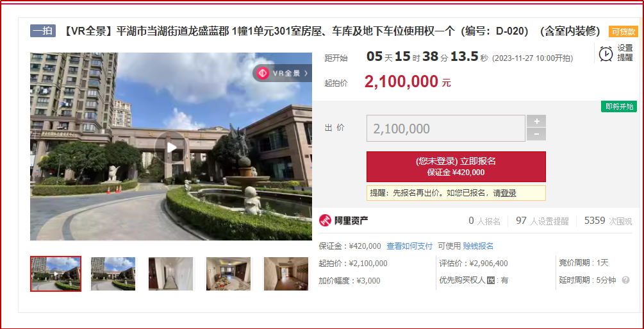Click the bid price input field
The width and height of the screenshot is (644, 329).
click(x=445, y=128)
